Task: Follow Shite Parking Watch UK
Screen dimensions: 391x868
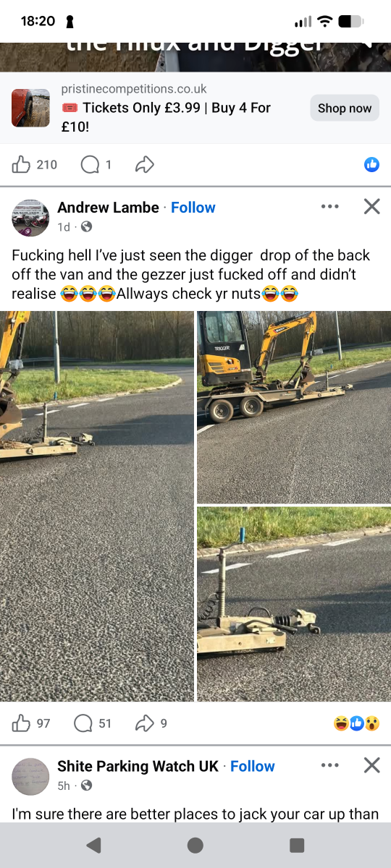Action: coord(253,766)
